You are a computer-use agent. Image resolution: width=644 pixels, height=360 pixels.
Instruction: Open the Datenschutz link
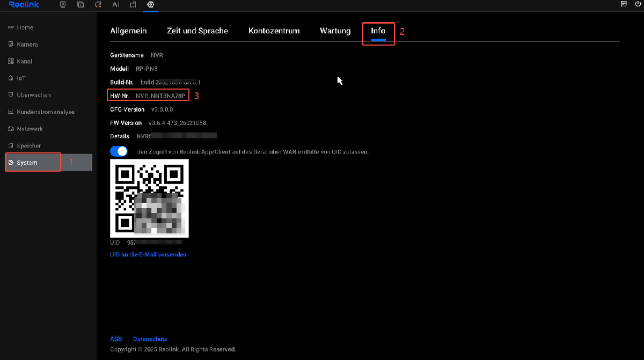click(150, 340)
